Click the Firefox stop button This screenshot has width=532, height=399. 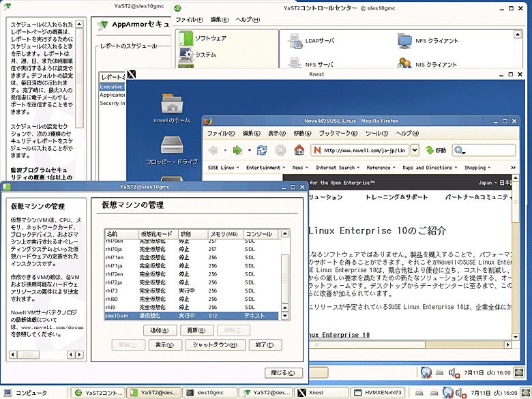(280, 150)
